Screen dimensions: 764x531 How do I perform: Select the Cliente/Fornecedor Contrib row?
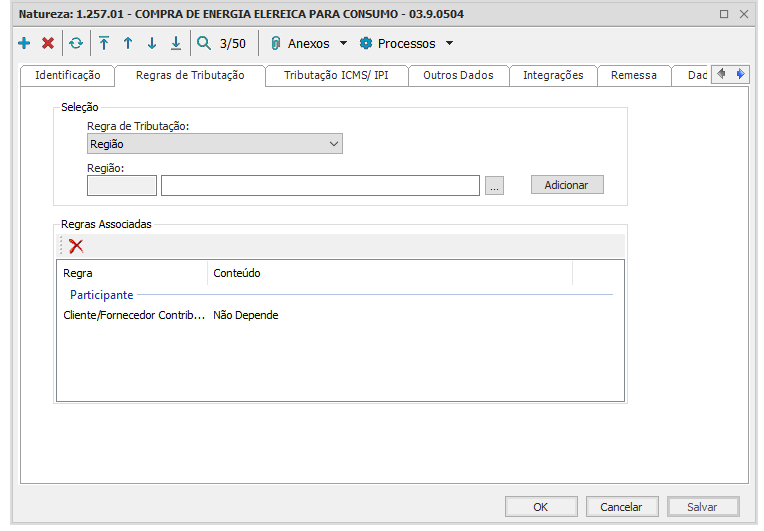pos(134,315)
